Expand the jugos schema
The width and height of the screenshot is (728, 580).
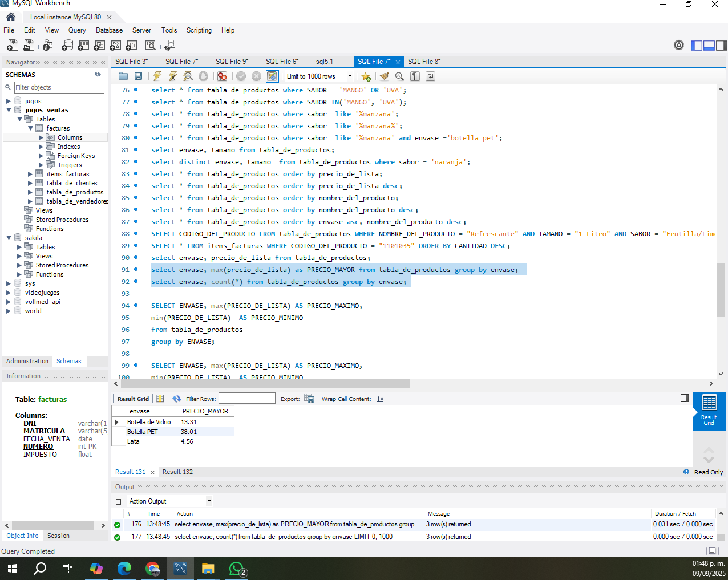click(9, 101)
